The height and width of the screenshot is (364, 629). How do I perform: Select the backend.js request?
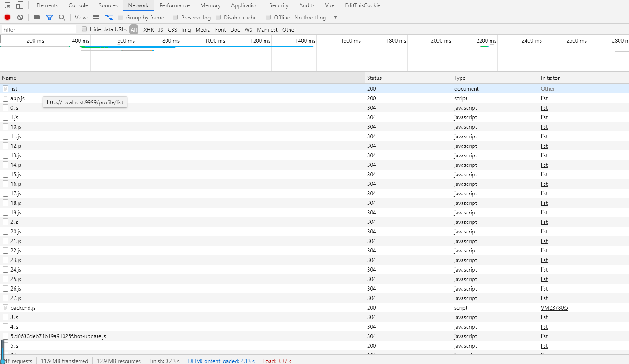[314, 308]
